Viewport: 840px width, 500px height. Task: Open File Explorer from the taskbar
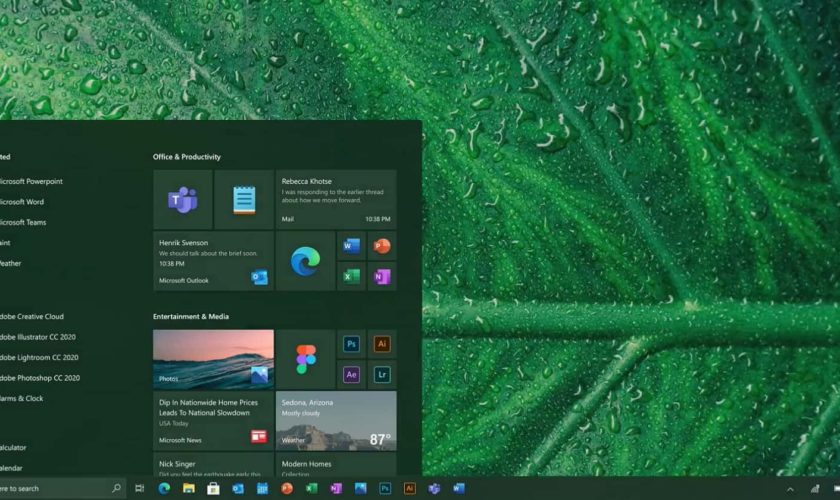coord(189,488)
